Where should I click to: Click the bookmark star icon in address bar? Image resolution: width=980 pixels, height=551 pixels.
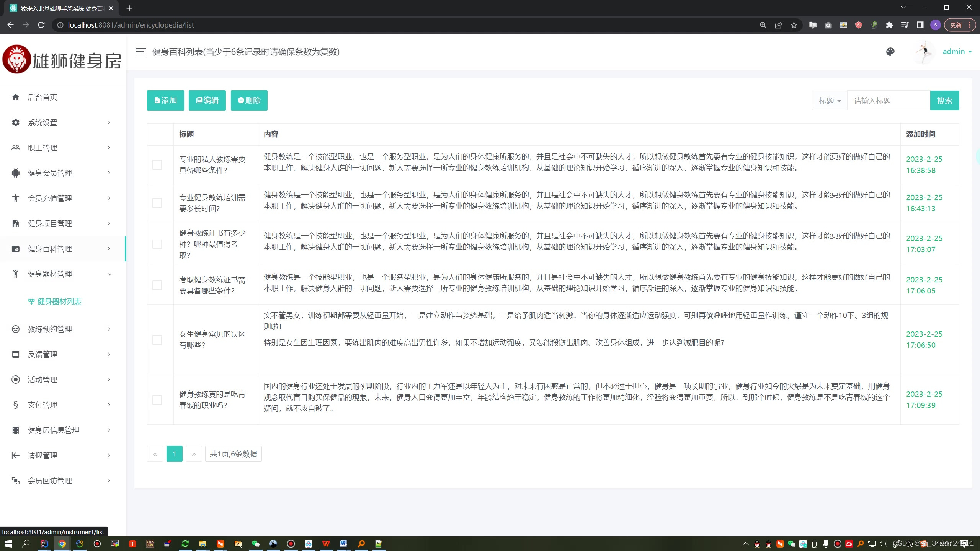794,25
